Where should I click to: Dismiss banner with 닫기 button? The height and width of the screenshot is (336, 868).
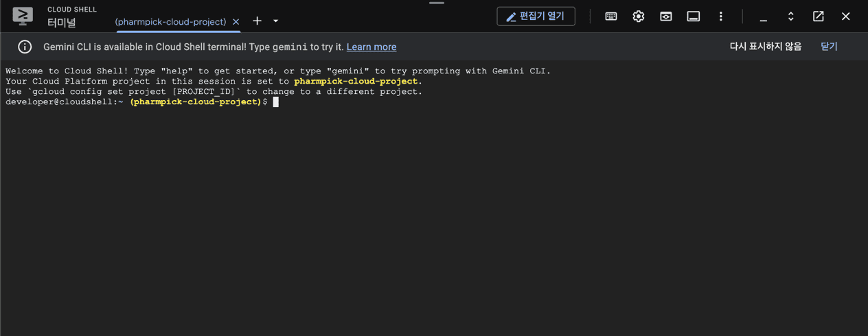829,47
